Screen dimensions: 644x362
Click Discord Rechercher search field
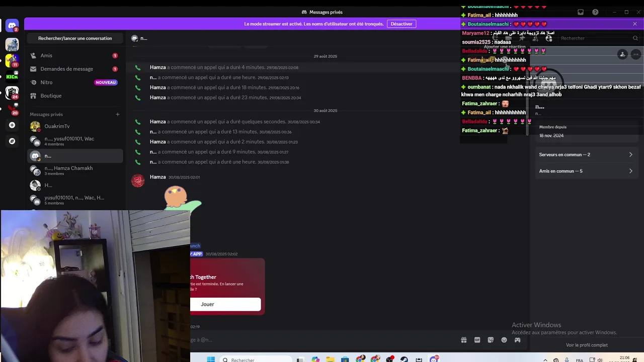pyautogui.click(x=599, y=38)
